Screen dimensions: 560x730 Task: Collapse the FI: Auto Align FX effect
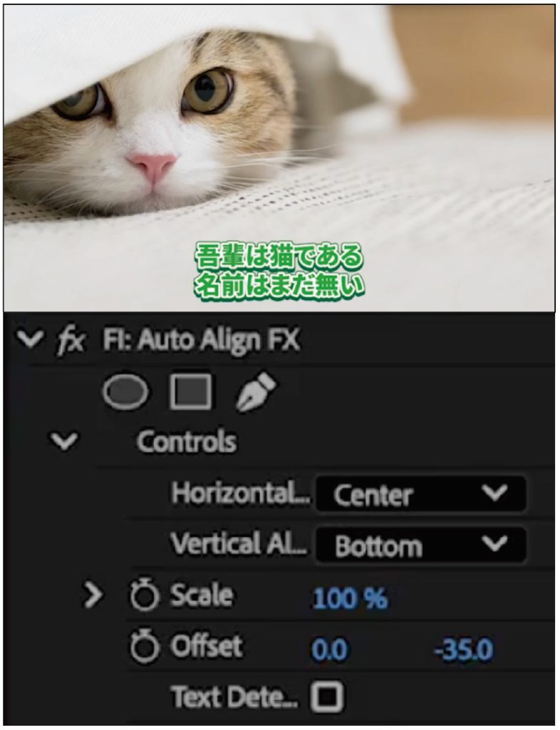pyautogui.click(x=30, y=339)
